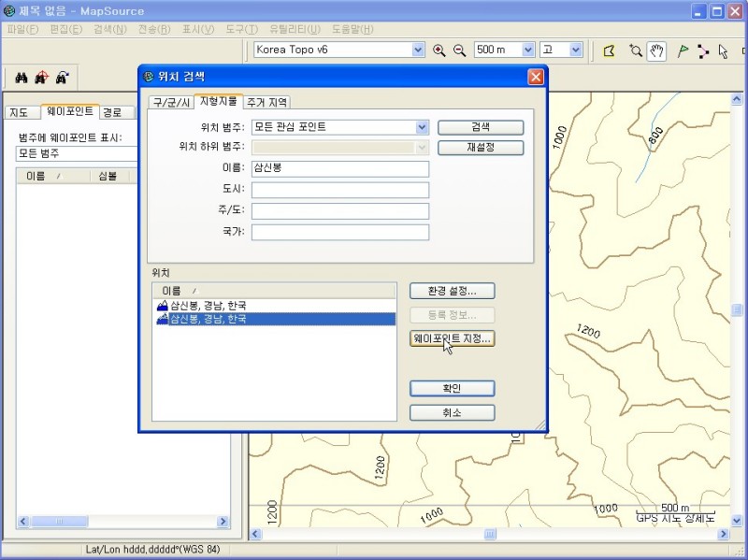Open the 전송 menu
The image size is (748, 560).
(154, 29)
